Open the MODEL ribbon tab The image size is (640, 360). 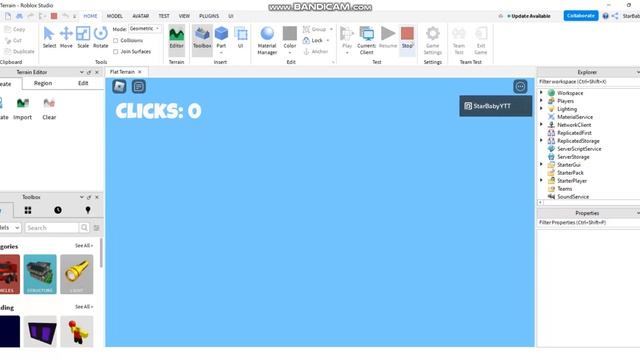115,16
